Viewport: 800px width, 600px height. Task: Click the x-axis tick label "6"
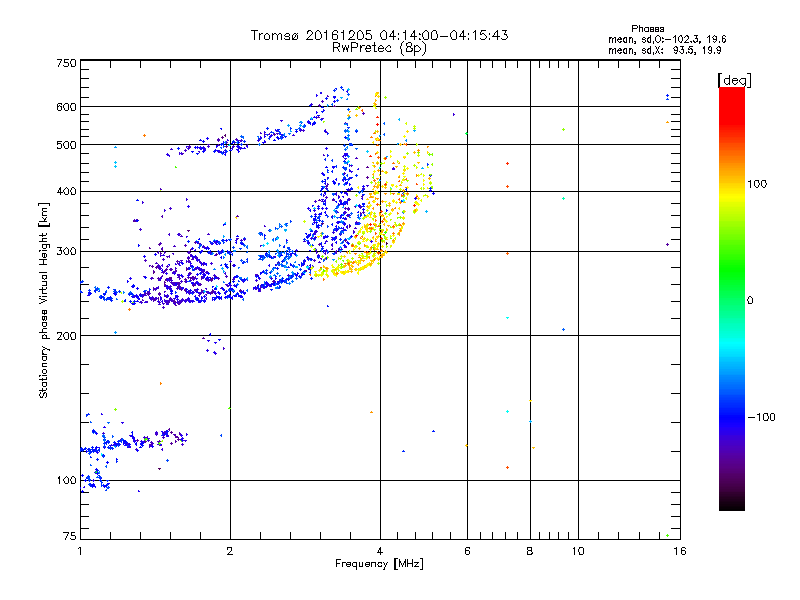tap(467, 551)
